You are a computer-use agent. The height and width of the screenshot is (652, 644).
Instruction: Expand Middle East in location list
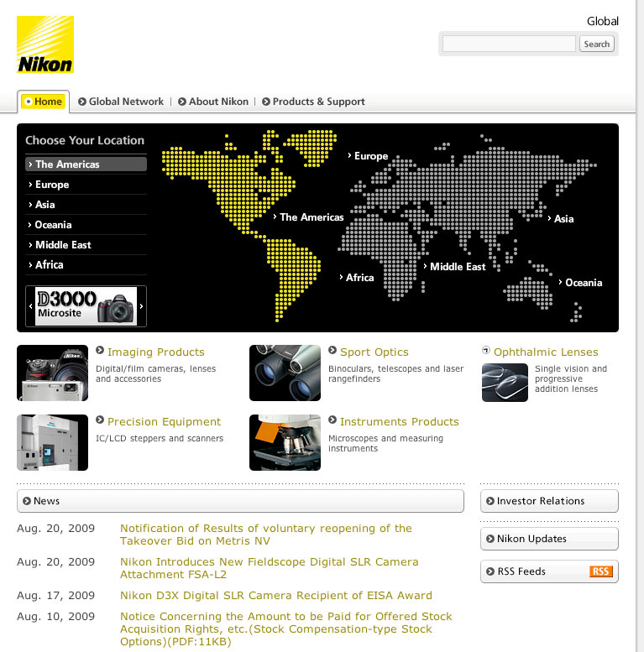[86, 245]
